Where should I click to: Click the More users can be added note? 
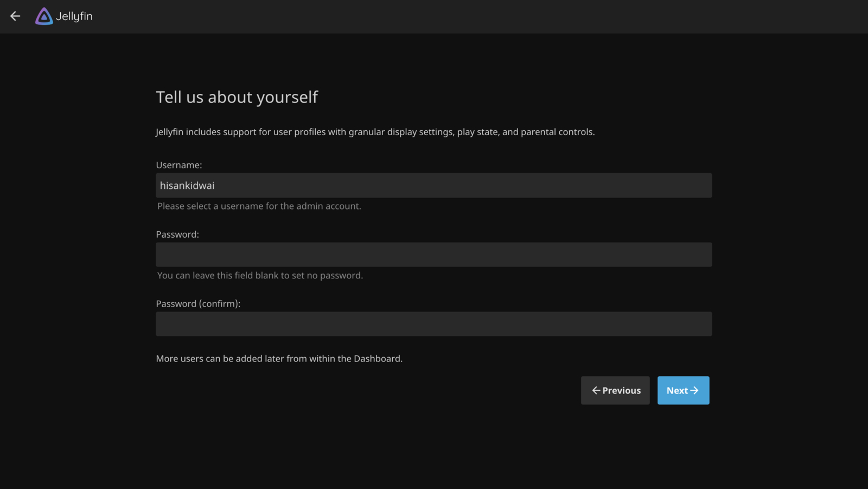279,358
